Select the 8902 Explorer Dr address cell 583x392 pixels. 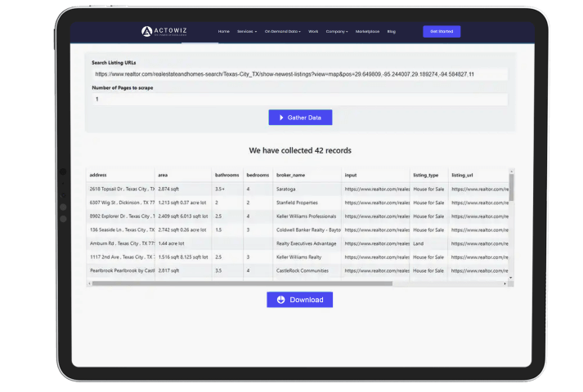coord(121,216)
